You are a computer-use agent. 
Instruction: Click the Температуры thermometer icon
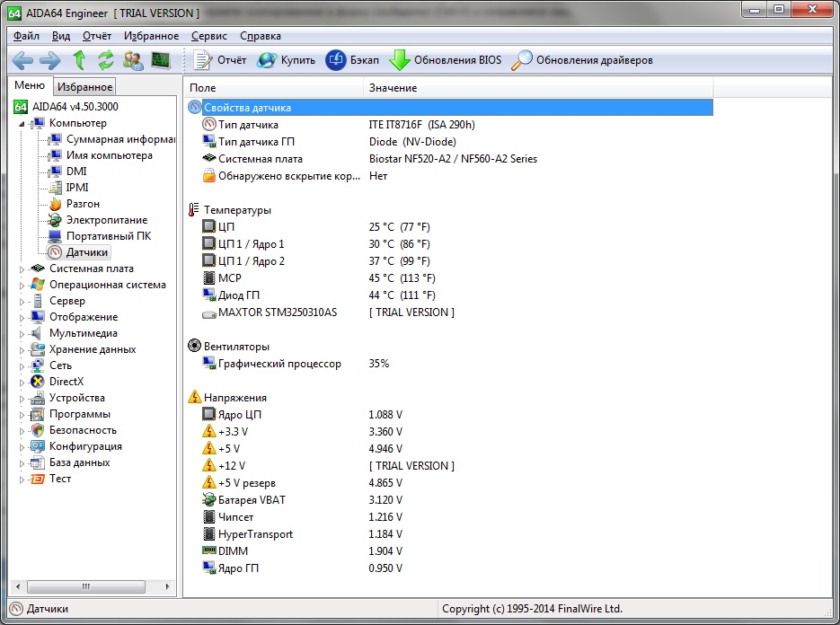click(193, 210)
